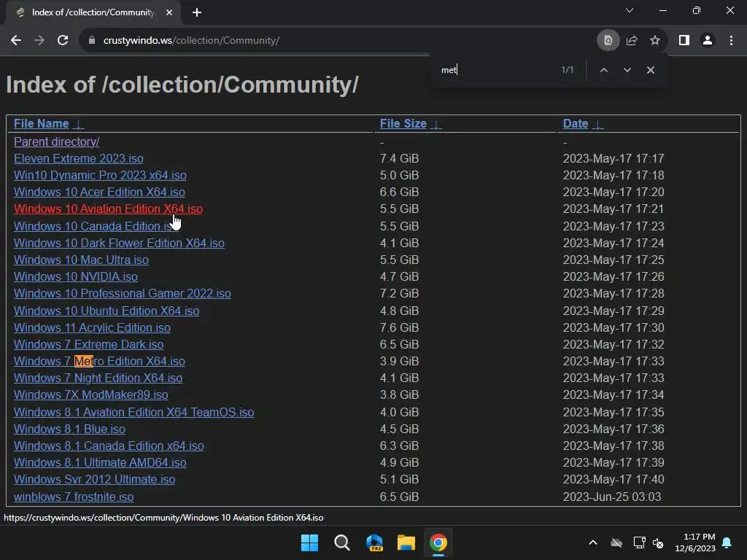This screenshot has width=747, height=560.
Task: Close the Index of /collection/Community tab
Action: pos(169,12)
